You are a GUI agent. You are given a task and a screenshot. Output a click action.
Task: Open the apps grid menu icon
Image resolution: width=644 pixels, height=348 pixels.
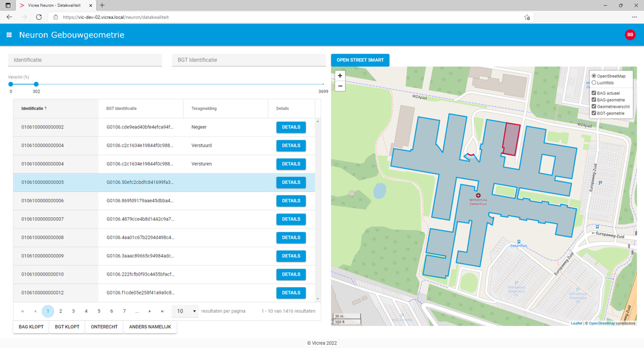click(x=9, y=35)
